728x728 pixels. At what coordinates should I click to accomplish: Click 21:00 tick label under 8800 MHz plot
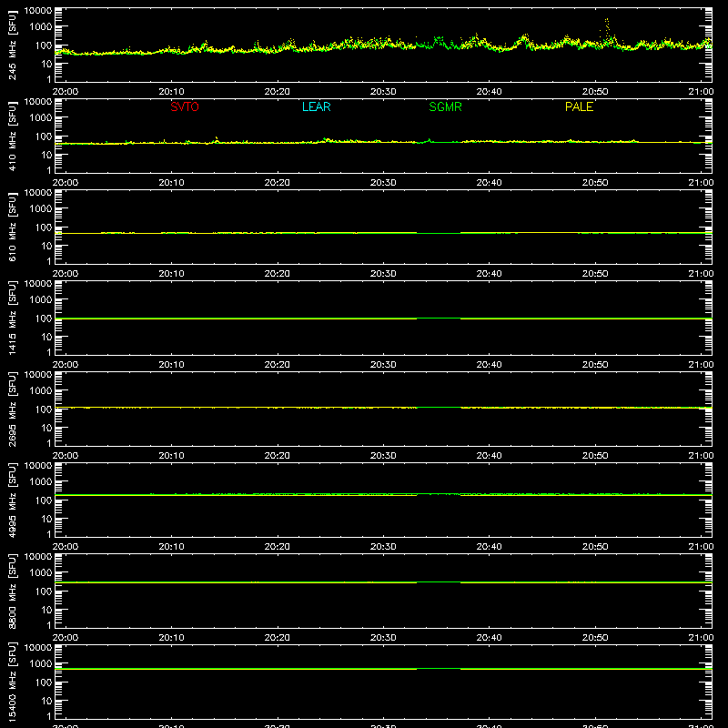click(701, 638)
